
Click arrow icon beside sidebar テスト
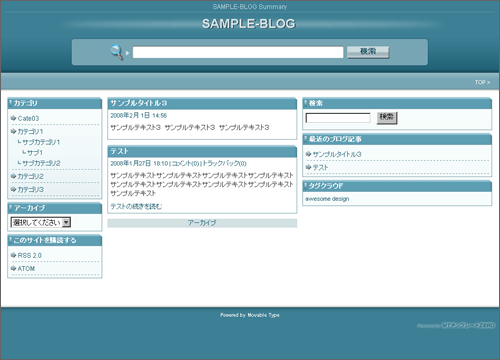click(308, 167)
